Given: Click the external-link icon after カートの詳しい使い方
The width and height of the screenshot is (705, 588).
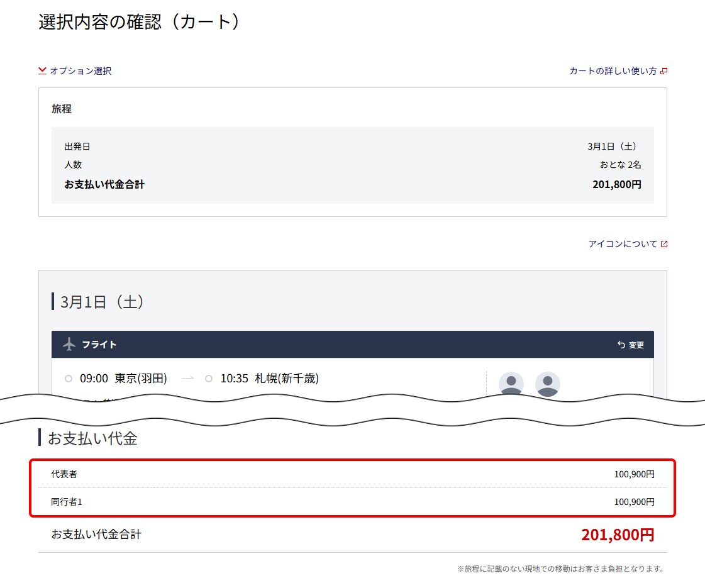Looking at the screenshot, I should (x=664, y=71).
